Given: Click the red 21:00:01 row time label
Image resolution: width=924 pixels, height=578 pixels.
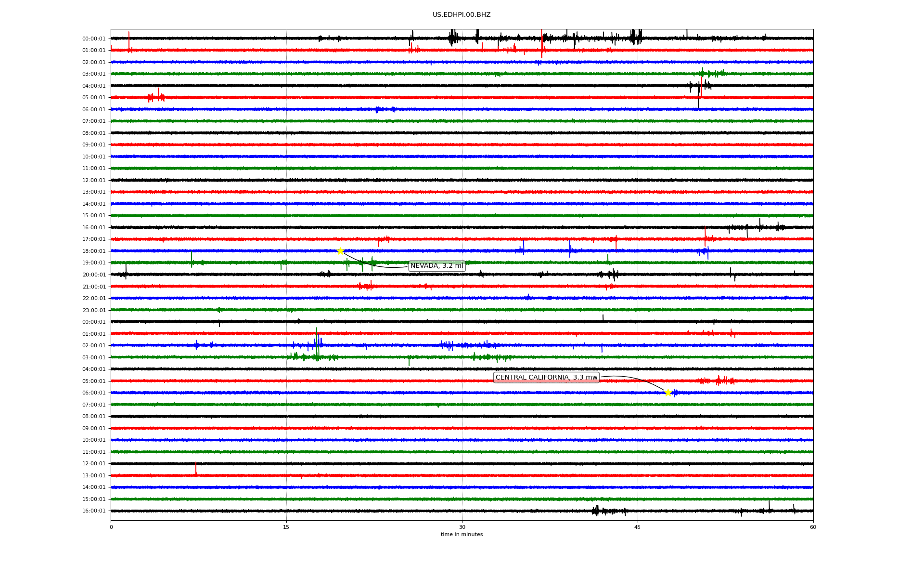Looking at the screenshot, I should (x=94, y=287).
